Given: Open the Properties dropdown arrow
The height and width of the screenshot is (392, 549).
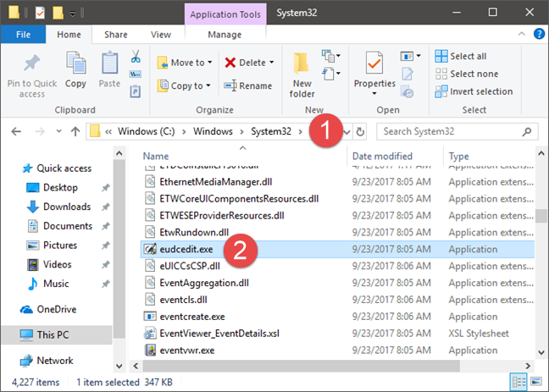Looking at the screenshot, I should [x=374, y=93].
